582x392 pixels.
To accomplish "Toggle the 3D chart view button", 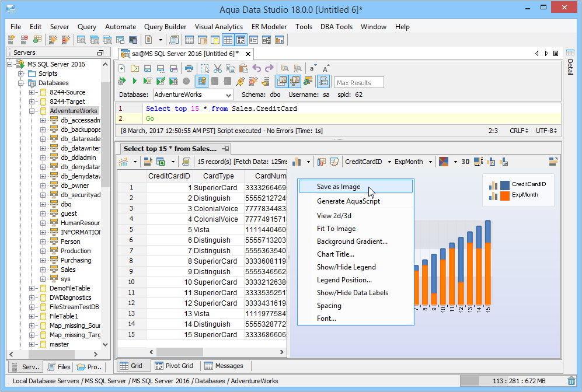I will coord(465,162).
